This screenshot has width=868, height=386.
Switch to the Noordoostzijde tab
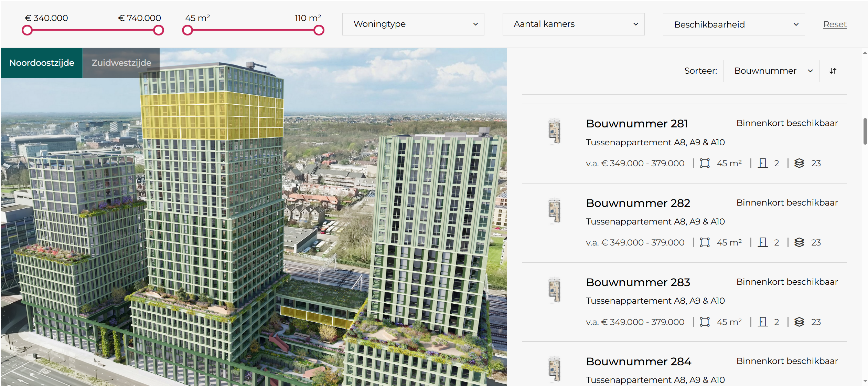coord(42,63)
